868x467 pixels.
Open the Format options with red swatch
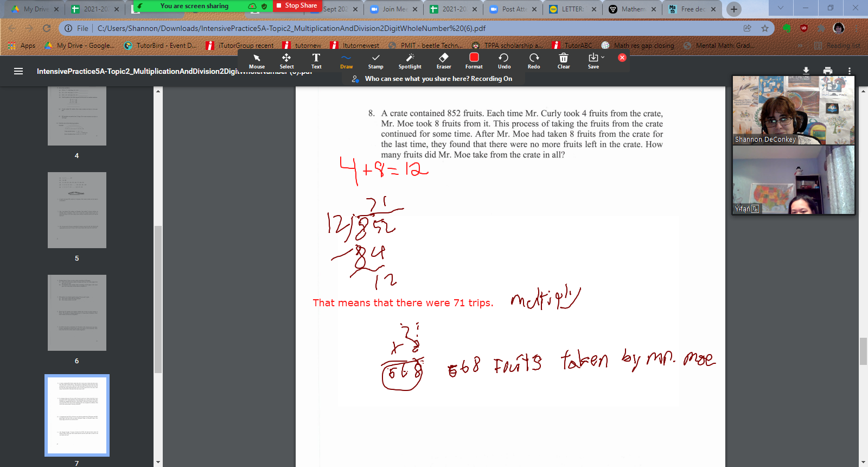(474, 61)
